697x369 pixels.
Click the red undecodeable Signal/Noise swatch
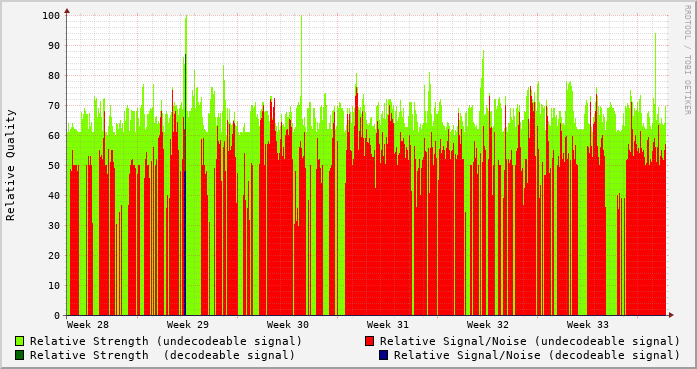tap(369, 341)
